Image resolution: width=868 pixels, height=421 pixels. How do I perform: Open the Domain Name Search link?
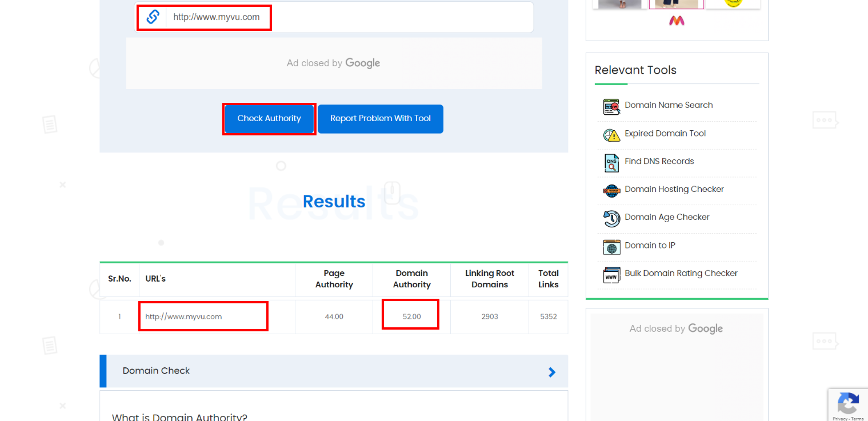(x=669, y=105)
